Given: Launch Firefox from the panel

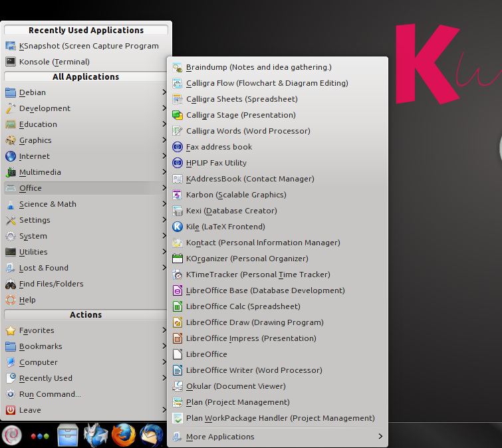Looking at the screenshot, I should 124,435.
